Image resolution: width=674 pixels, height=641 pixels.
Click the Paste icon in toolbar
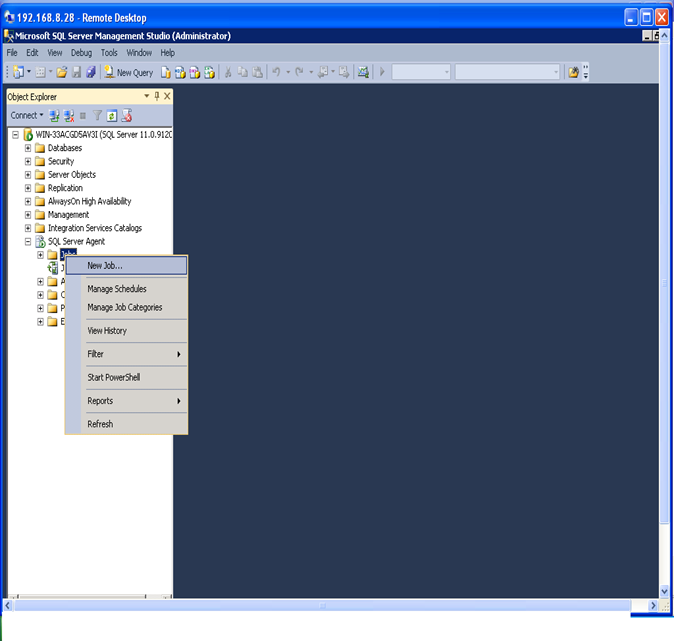click(x=257, y=72)
